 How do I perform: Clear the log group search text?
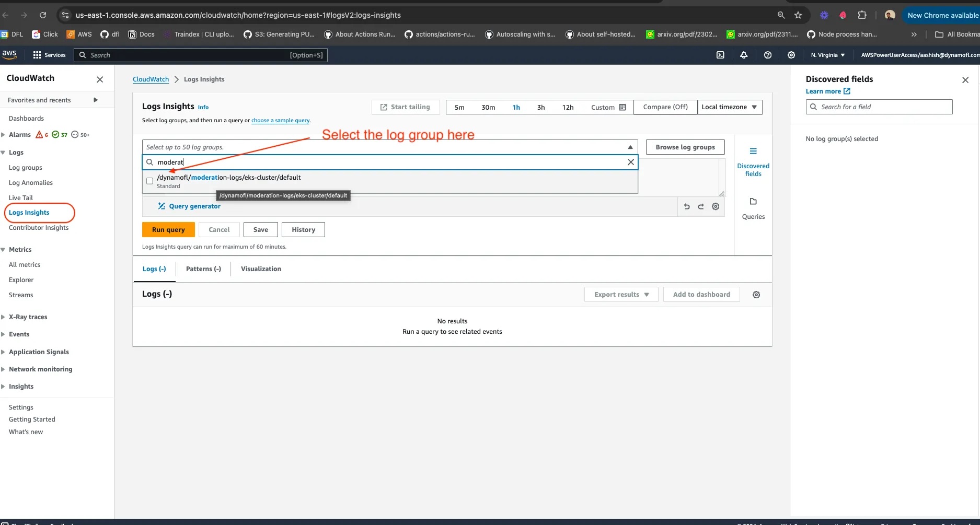click(x=631, y=162)
